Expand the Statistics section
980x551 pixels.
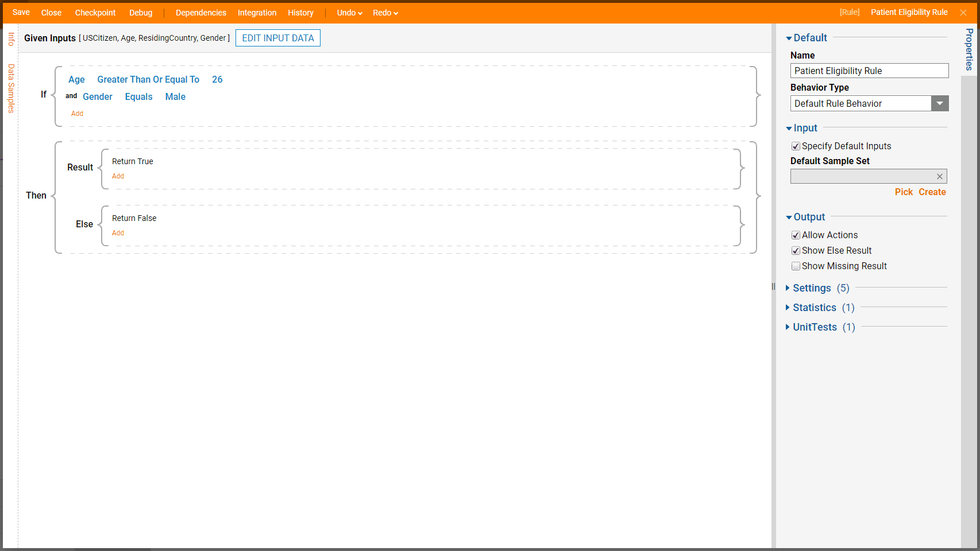pos(814,308)
